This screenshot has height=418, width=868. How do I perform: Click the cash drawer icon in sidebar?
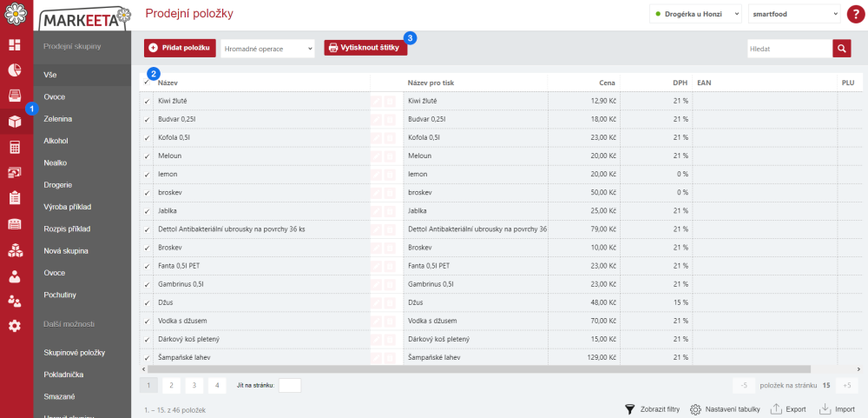[15, 96]
